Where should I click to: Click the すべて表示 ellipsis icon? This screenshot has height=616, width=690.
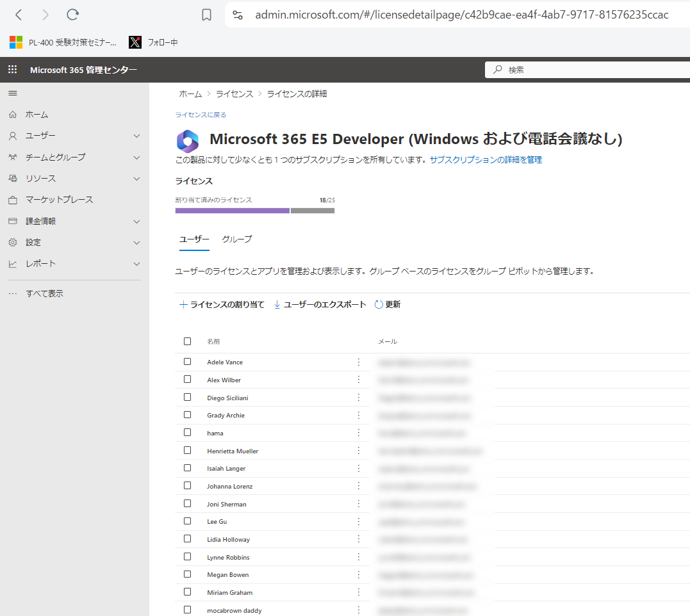[13, 293]
